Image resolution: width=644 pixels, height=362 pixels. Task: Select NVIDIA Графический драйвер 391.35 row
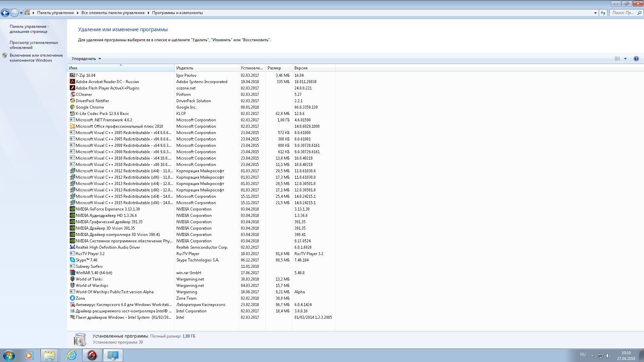201,222
